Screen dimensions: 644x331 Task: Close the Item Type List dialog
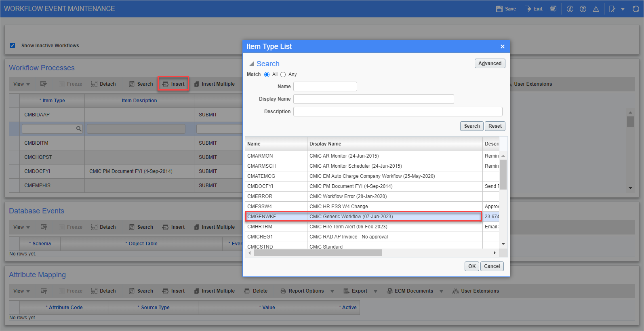coord(503,46)
